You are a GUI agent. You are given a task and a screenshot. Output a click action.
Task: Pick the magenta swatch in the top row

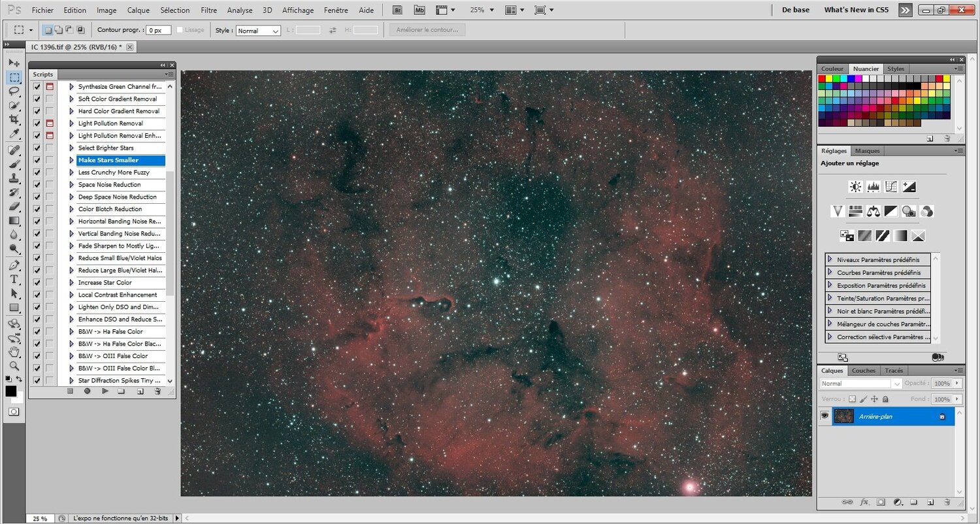(x=858, y=79)
